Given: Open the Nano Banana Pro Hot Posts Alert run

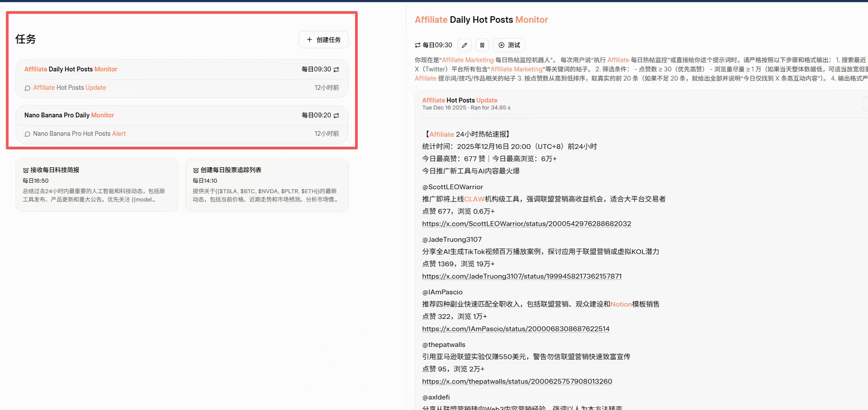Looking at the screenshot, I should (x=182, y=134).
